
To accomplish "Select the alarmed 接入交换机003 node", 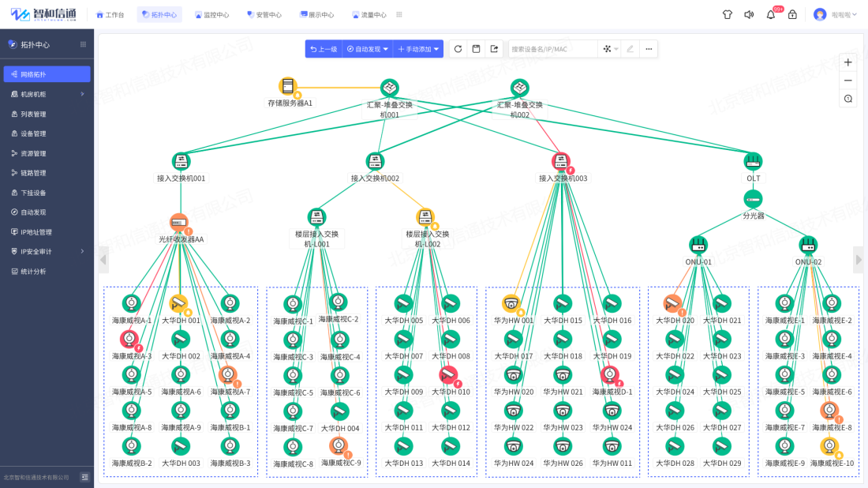I will 561,161.
